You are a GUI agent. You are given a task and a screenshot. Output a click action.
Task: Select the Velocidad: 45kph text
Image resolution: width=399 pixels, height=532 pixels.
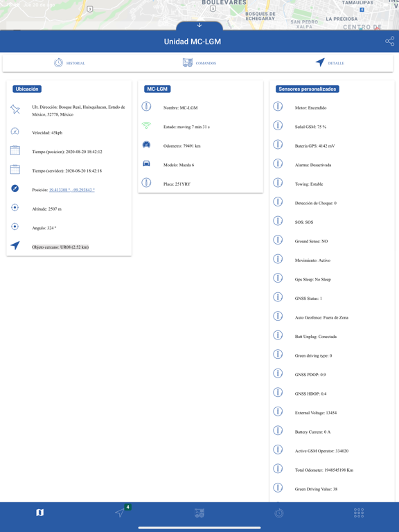[47, 133]
